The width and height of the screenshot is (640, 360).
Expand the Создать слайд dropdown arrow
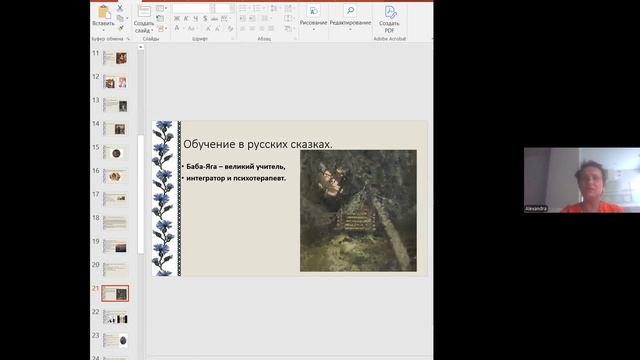(152, 31)
